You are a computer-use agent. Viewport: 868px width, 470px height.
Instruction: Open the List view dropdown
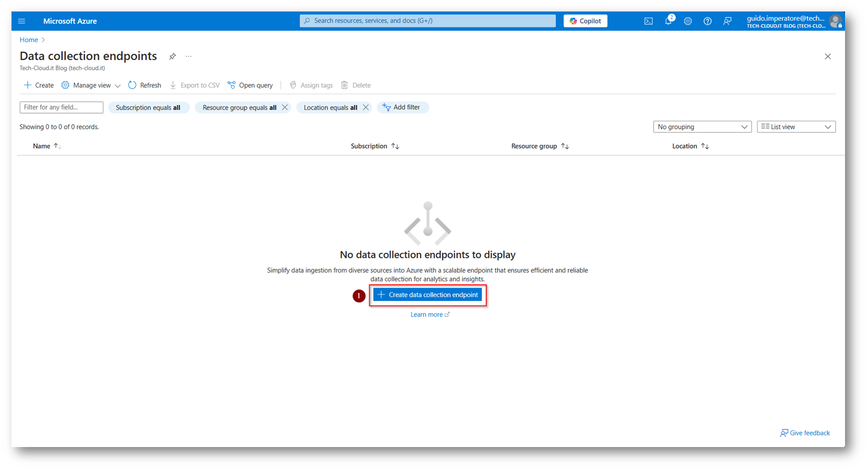[796, 127]
